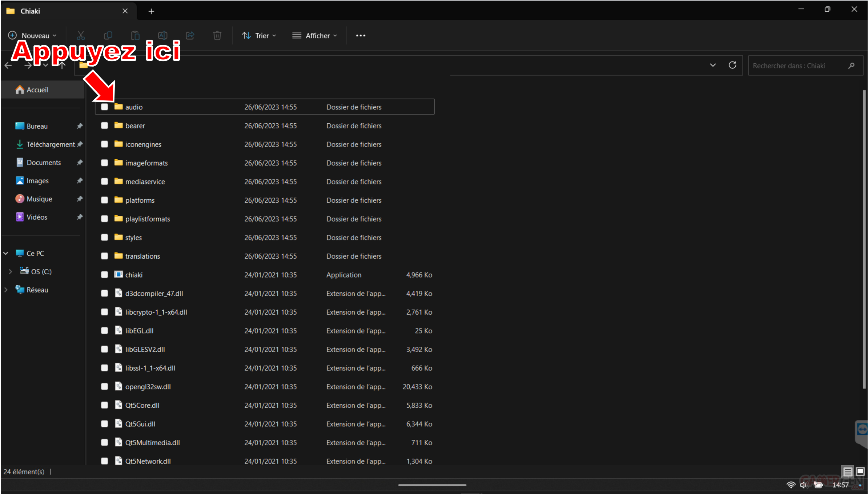Open Bureau in the sidebar
This screenshot has width=868, height=494.
click(37, 126)
